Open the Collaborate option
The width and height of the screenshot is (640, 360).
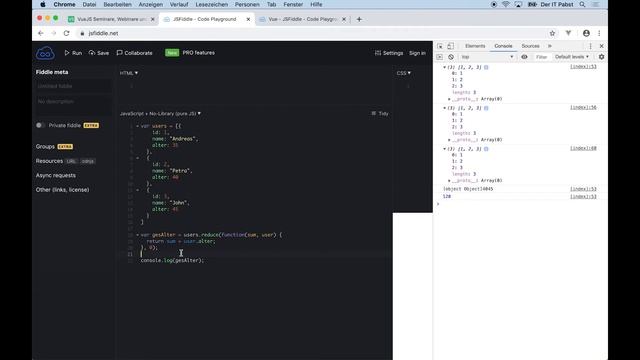click(x=134, y=53)
